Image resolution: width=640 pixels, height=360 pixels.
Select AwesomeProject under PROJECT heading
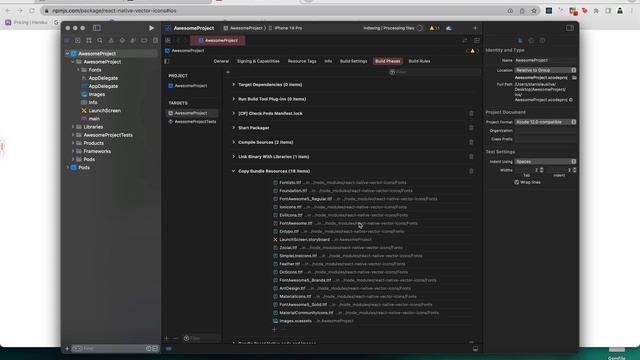[x=188, y=86]
